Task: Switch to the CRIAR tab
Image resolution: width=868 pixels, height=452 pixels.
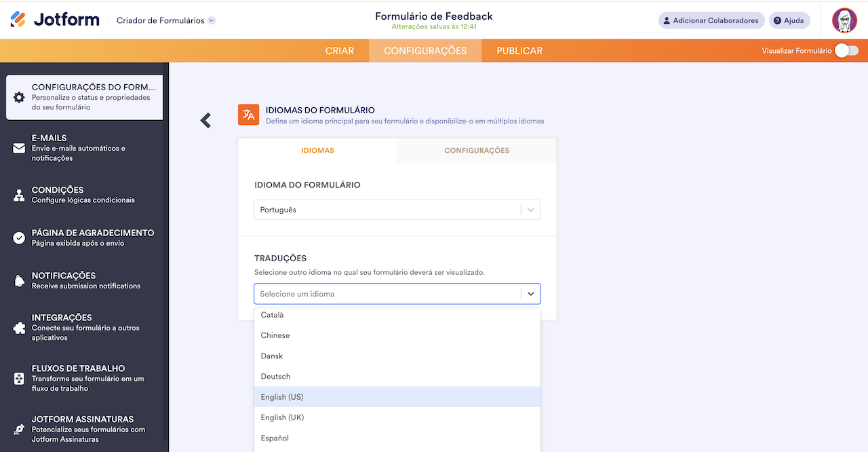Action: [340, 50]
